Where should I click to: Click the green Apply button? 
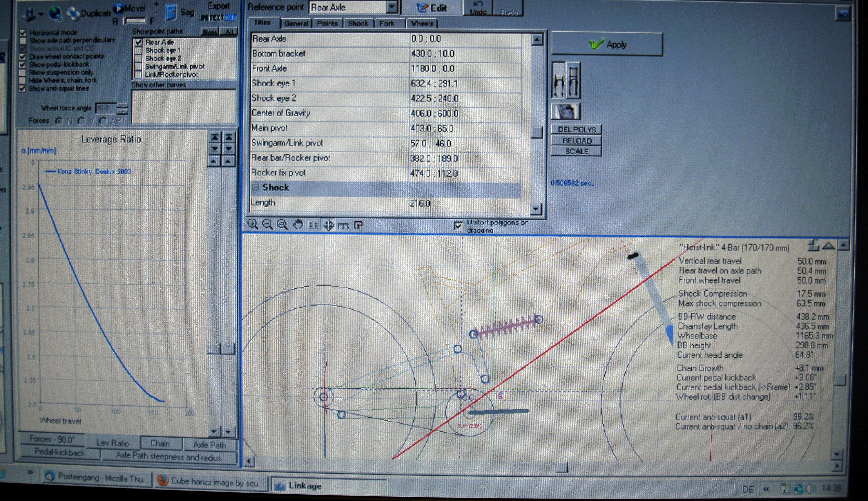[x=607, y=44]
